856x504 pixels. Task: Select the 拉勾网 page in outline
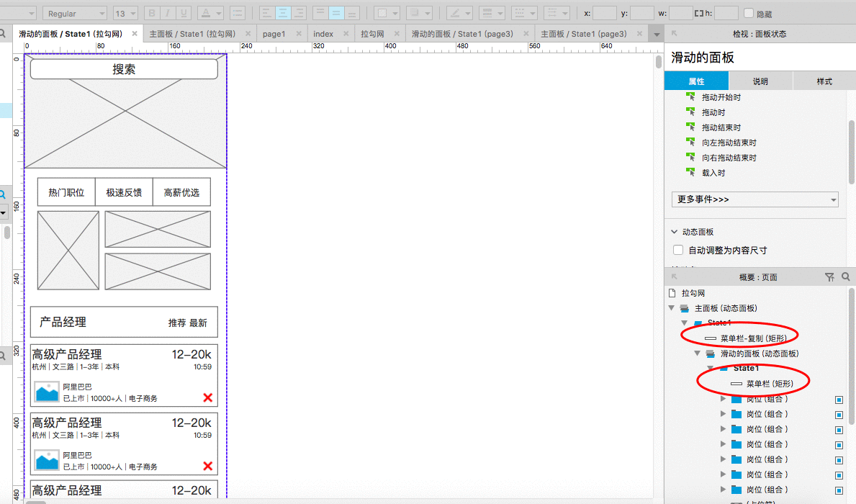point(693,293)
